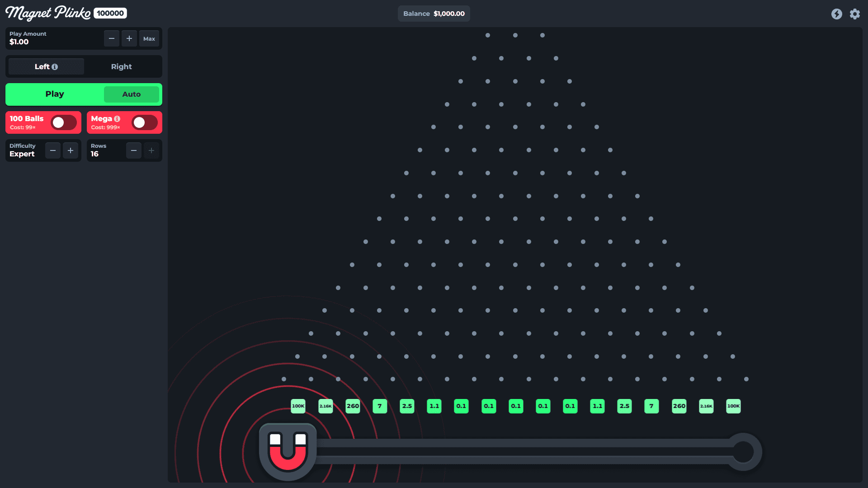
Task: Select the Right magnet side tab
Action: (x=122, y=66)
